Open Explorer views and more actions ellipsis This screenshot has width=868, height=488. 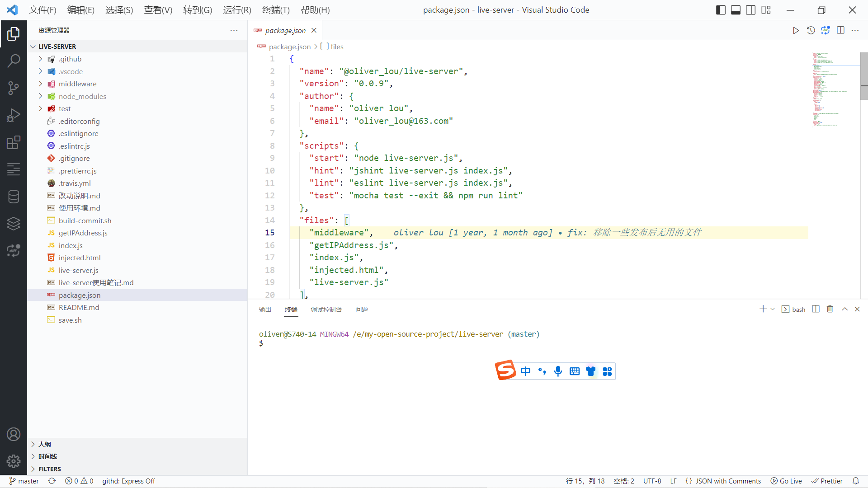234,30
